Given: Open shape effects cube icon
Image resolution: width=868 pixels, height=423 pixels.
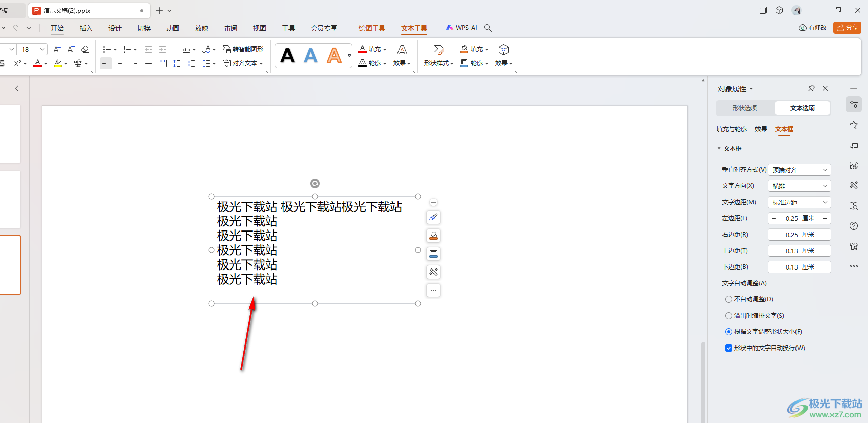Looking at the screenshot, I should click(x=503, y=50).
